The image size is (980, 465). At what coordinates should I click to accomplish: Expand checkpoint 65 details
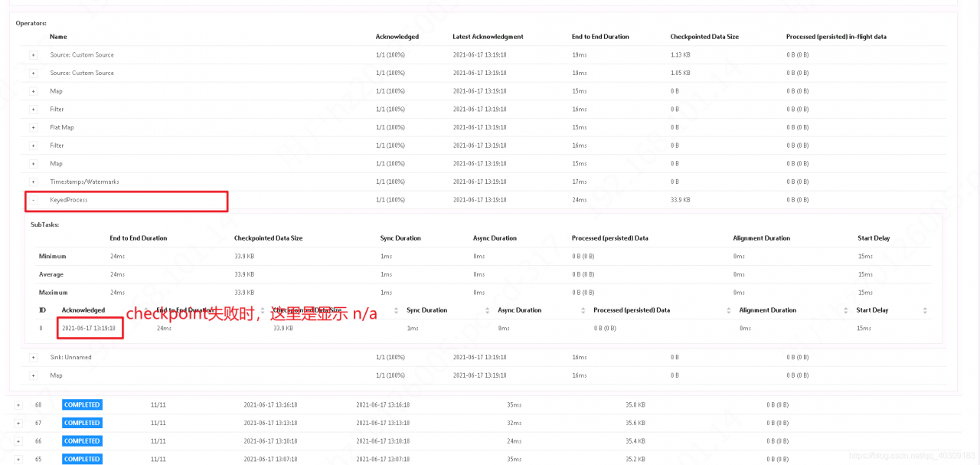(x=18, y=460)
